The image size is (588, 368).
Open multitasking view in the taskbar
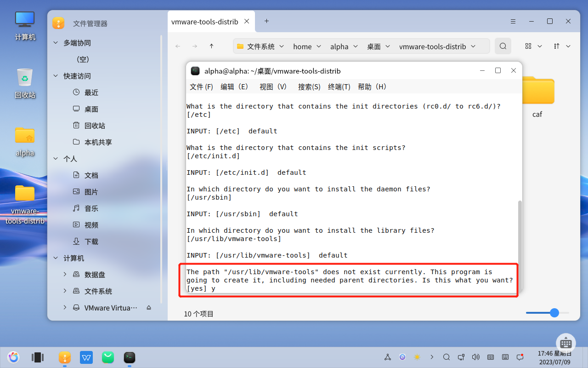(x=37, y=357)
